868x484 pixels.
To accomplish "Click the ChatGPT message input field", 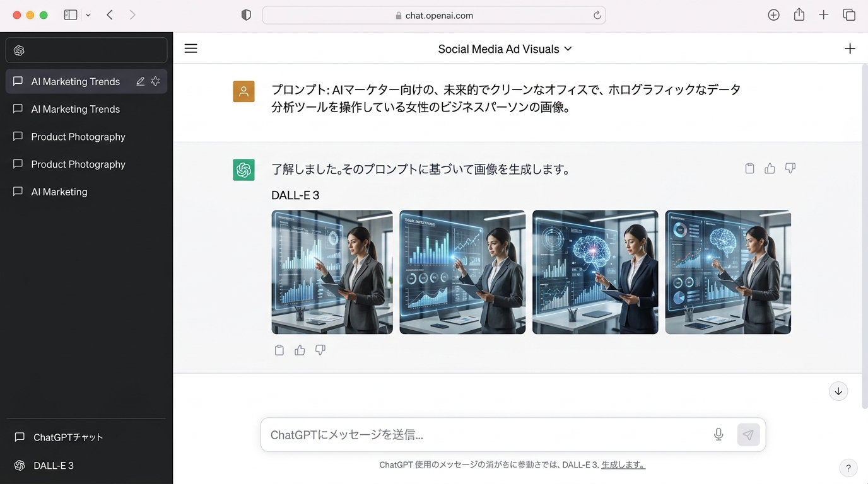I will click(x=486, y=435).
